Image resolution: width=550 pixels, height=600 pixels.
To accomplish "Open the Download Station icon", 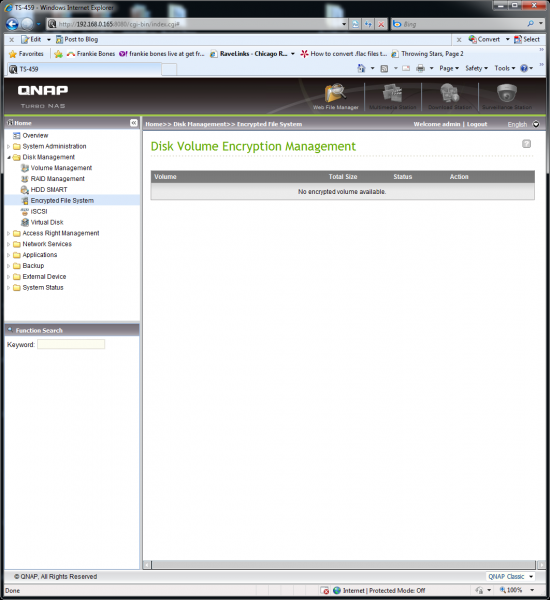I will (x=449, y=96).
